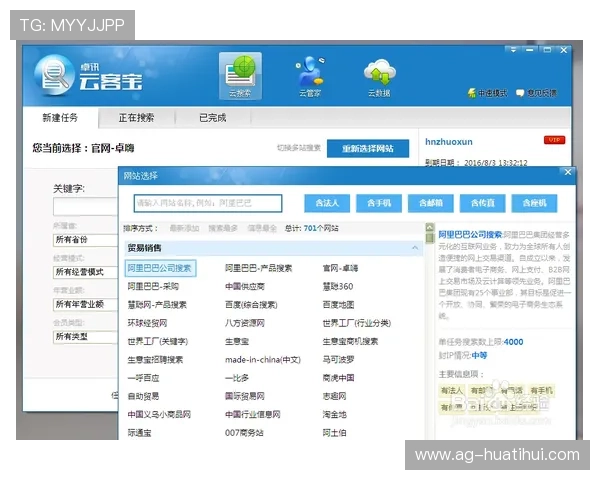Select 阿里巴巴公司搜索 in site list
The height and width of the screenshot is (480, 600).
(x=160, y=268)
